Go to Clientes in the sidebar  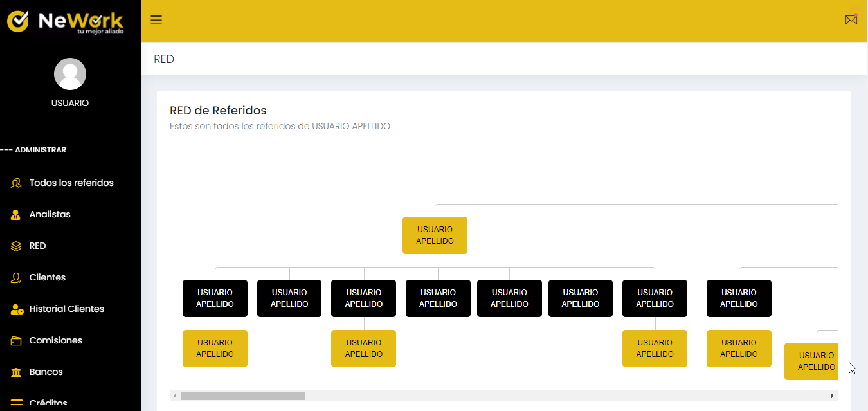48,278
